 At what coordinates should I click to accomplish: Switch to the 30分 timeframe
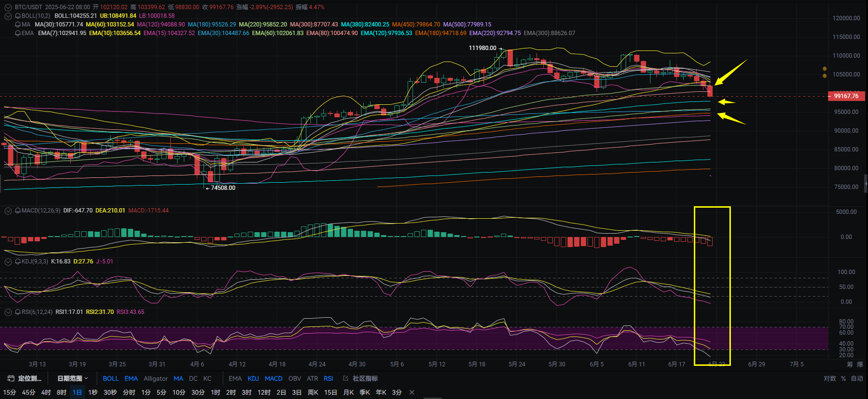(x=198, y=392)
